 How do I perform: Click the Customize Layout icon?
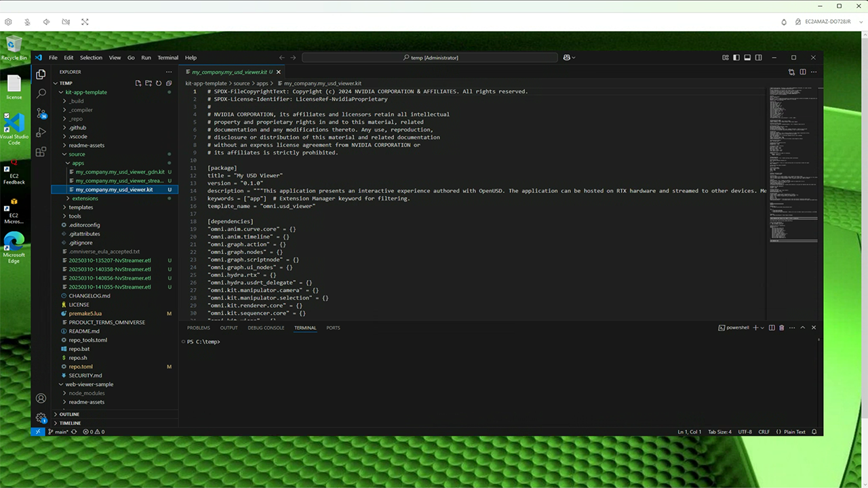pyautogui.click(x=726, y=58)
